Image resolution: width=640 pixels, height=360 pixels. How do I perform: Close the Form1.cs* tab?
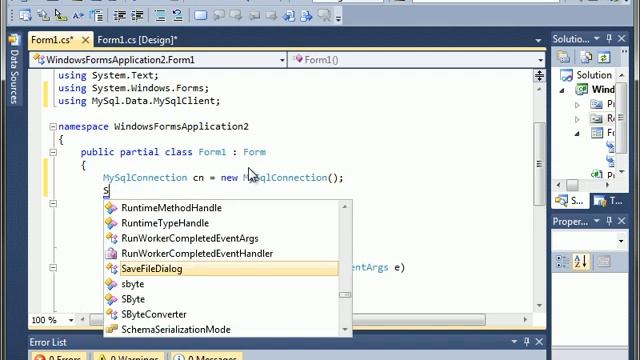point(85,40)
